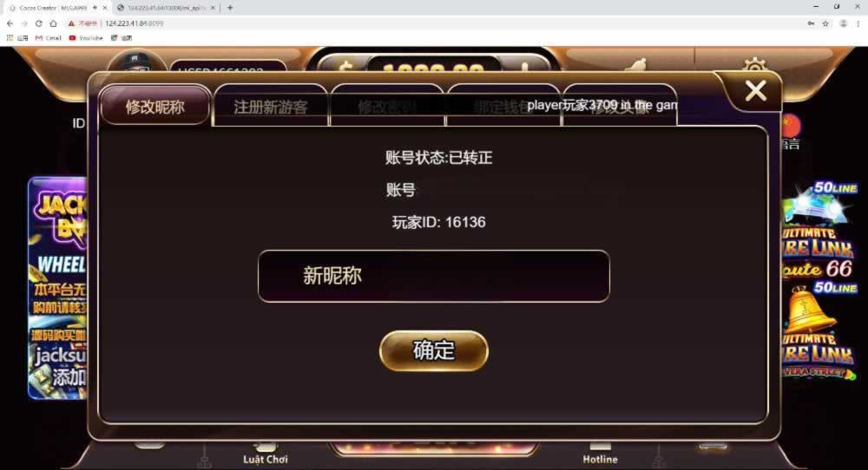Open the saved password key icon
Screen dimensions: 868x470
pos(811,23)
